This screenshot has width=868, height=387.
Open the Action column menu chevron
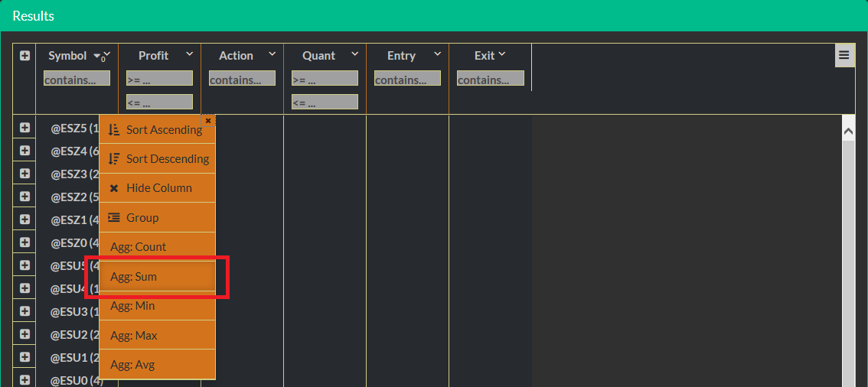(272, 55)
